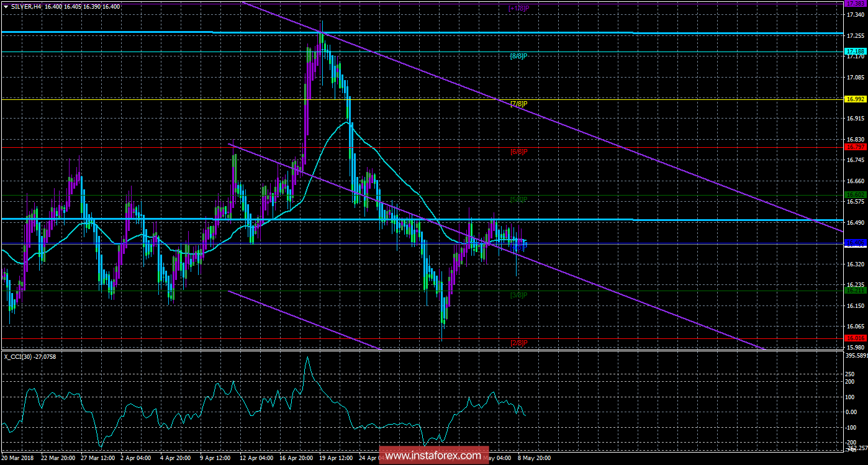Click the 17.085 price scale value

[x=855, y=78]
